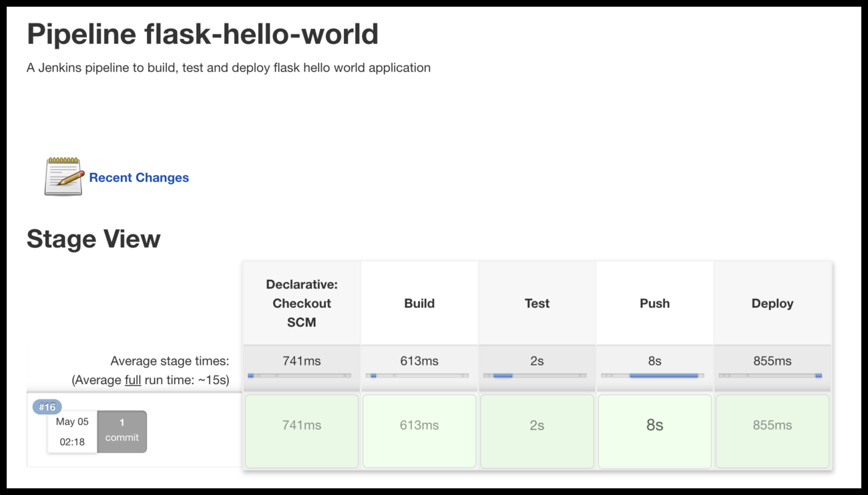This screenshot has width=868, height=495.
Task: Click the Push average time progress bar
Action: coord(652,375)
